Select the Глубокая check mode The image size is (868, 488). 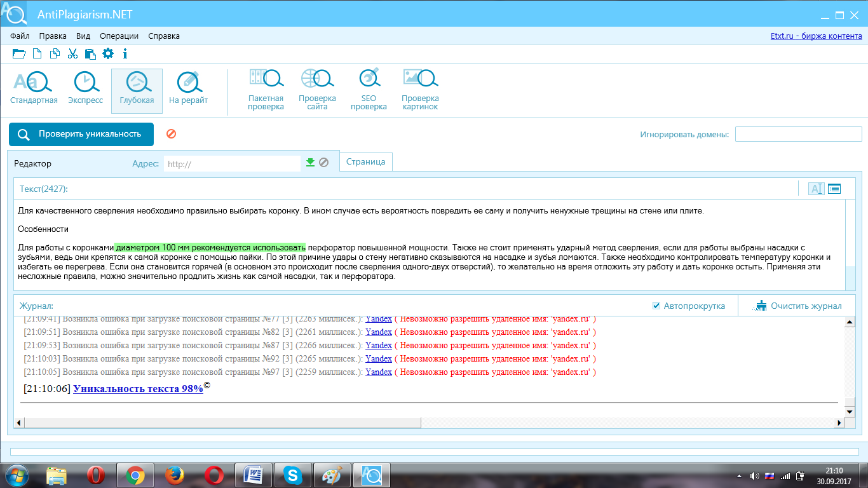point(137,90)
